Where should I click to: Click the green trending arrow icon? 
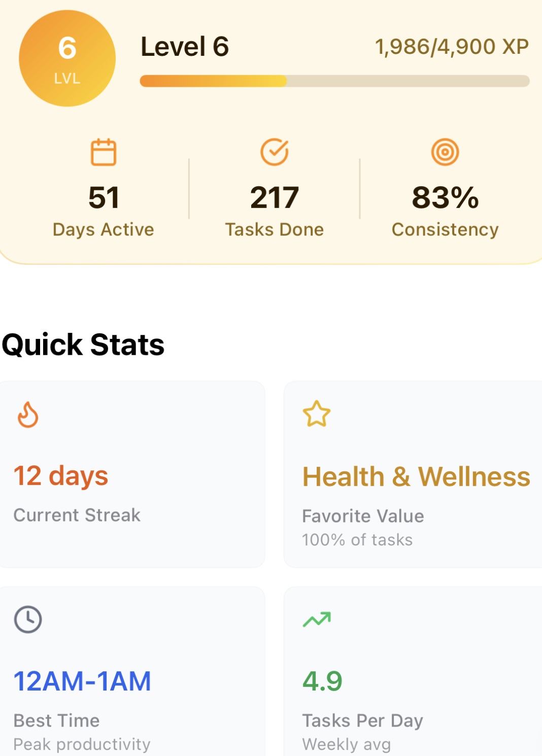click(x=317, y=619)
